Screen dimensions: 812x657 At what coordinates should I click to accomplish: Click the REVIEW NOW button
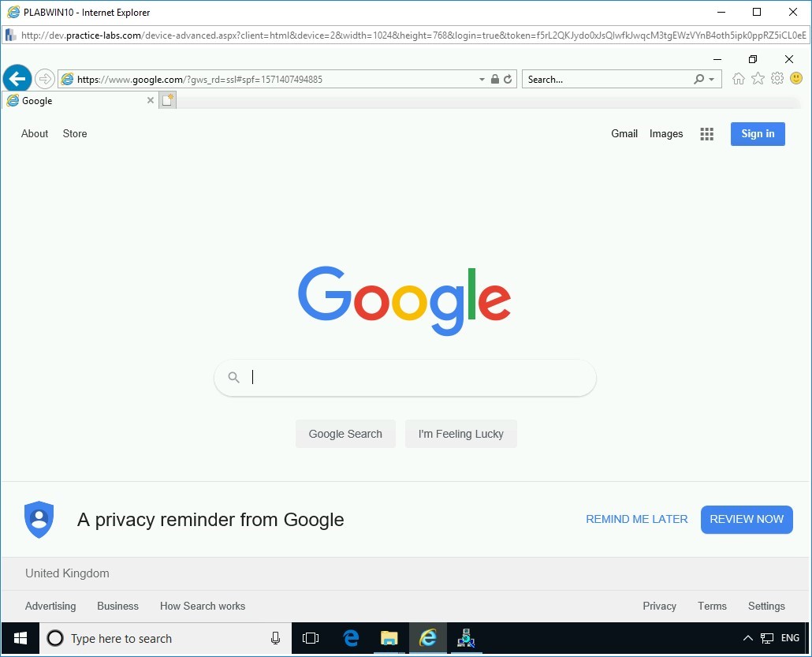(747, 519)
